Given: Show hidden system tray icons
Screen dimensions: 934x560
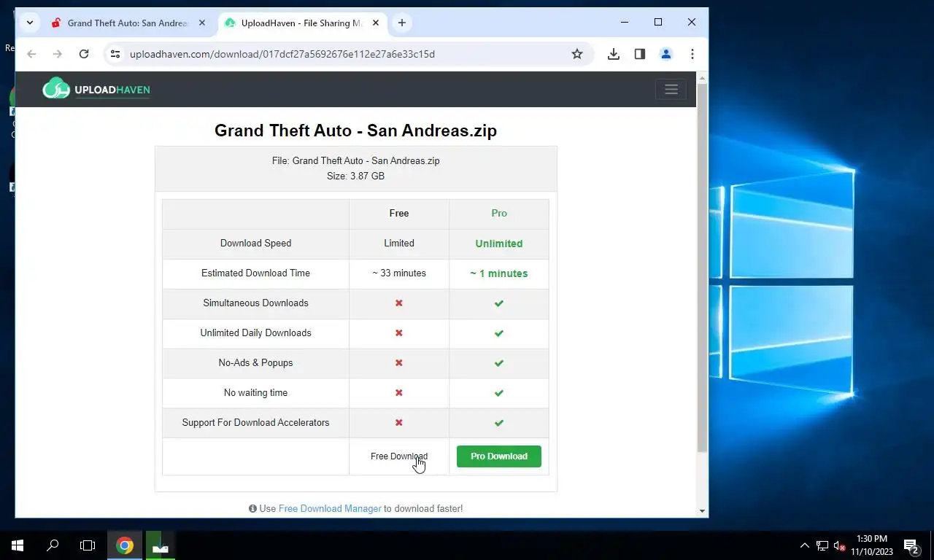Looking at the screenshot, I should tap(805, 545).
